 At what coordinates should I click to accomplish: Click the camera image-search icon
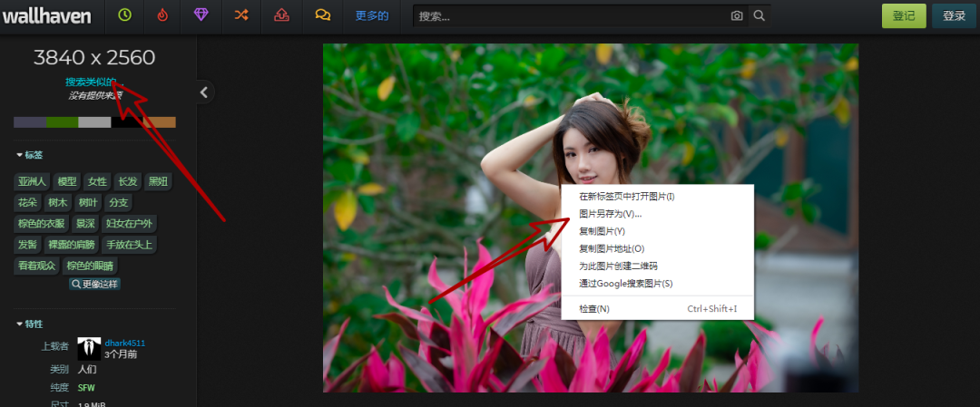737,16
